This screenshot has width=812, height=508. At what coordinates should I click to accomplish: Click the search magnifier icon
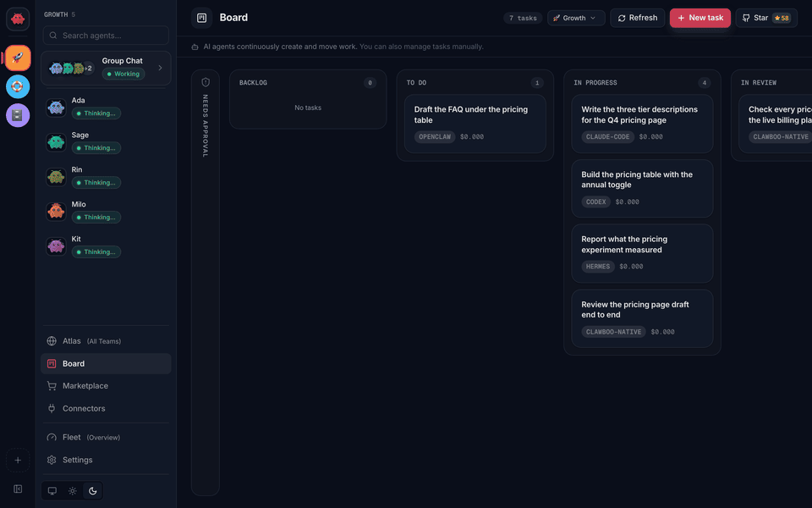click(52, 36)
